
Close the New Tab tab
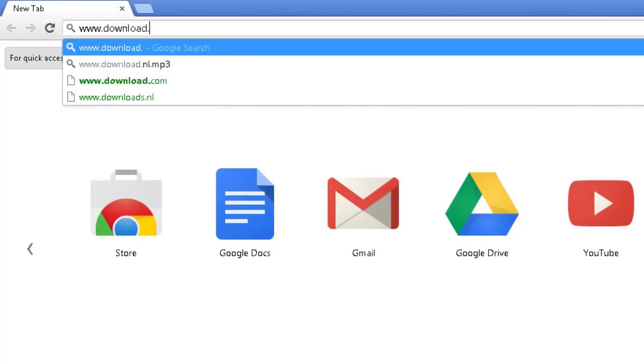(122, 9)
